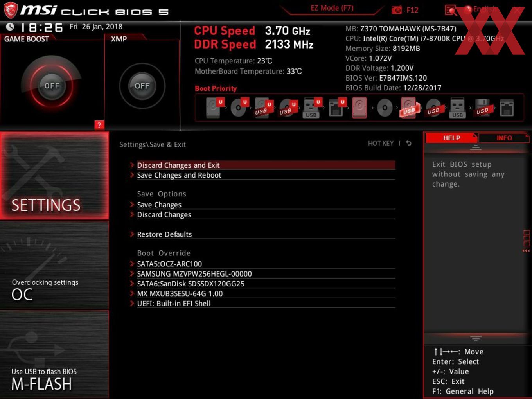Click the clock icon beside the time
Viewport: 532px width, 399px height.
10,27
